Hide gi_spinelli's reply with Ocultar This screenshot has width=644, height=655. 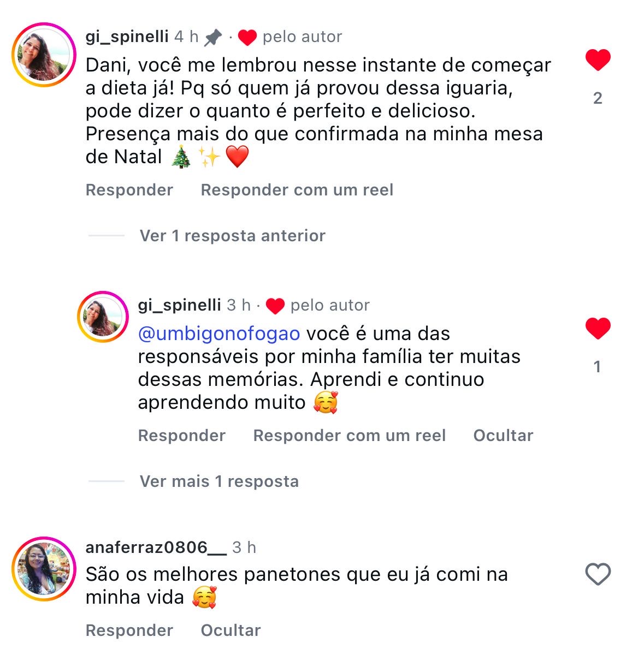[x=503, y=436]
